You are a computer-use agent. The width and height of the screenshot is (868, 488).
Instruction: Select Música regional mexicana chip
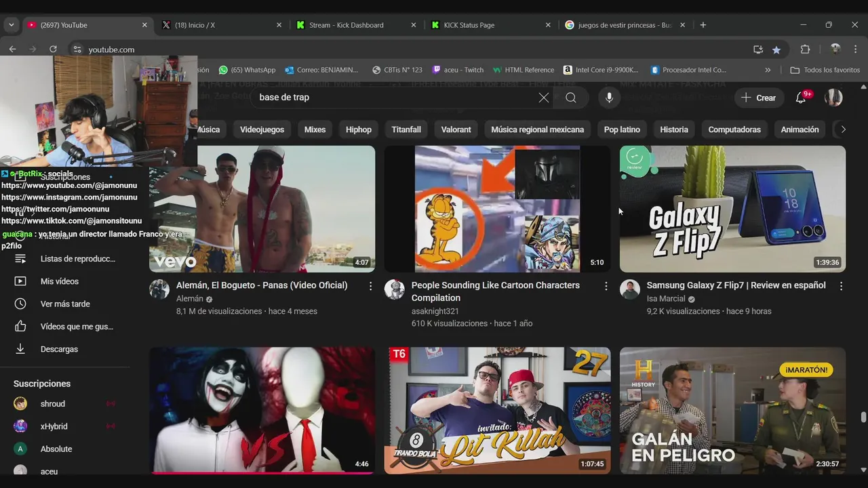point(538,129)
